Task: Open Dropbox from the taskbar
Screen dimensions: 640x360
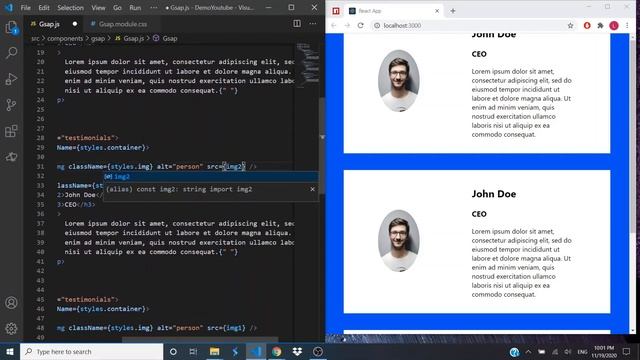Action: click(297, 351)
